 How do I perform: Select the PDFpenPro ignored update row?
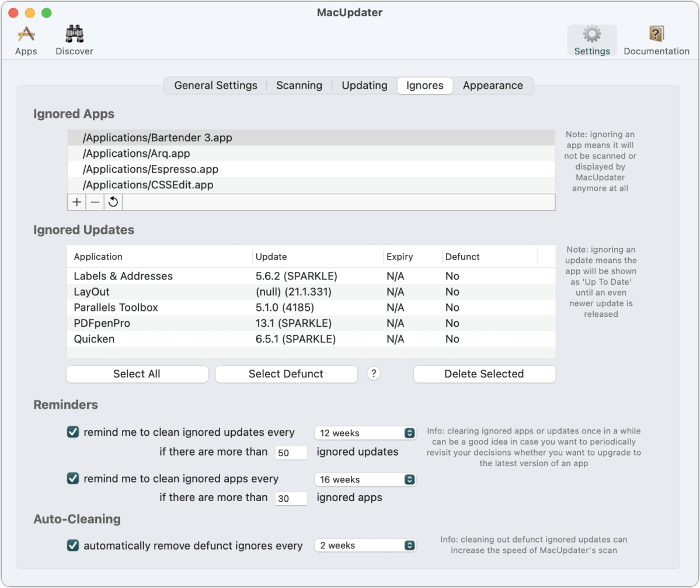tap(311, 323)
